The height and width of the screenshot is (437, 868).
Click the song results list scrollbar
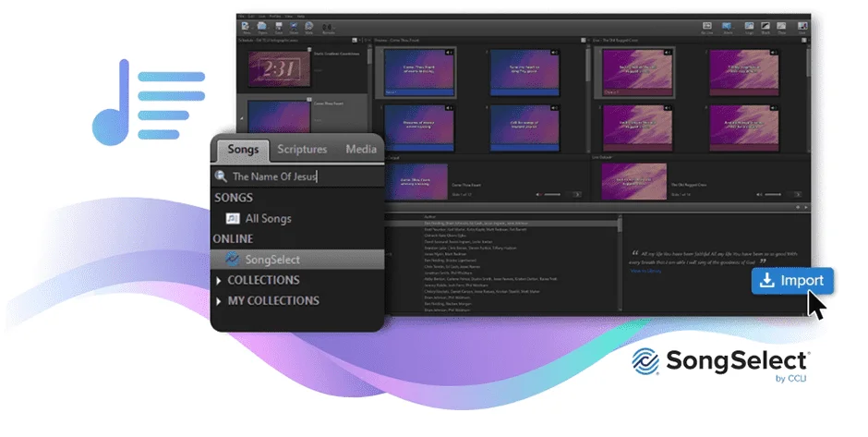[620, 263]
